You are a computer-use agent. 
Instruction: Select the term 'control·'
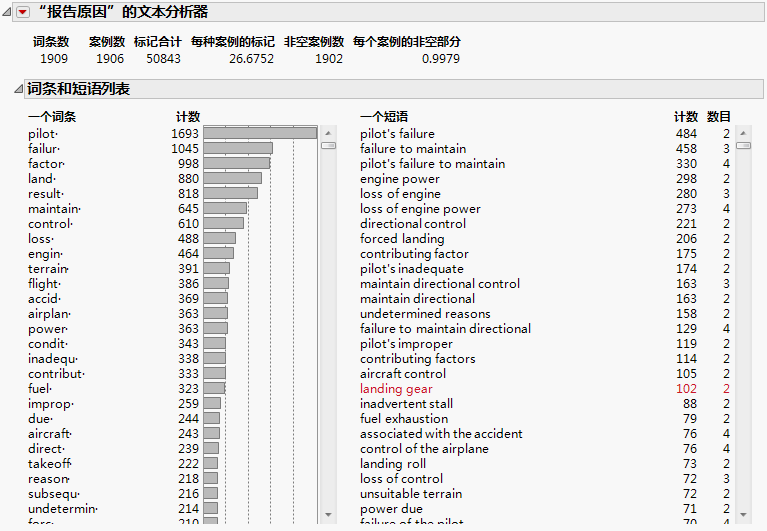[x=50, y=224]
